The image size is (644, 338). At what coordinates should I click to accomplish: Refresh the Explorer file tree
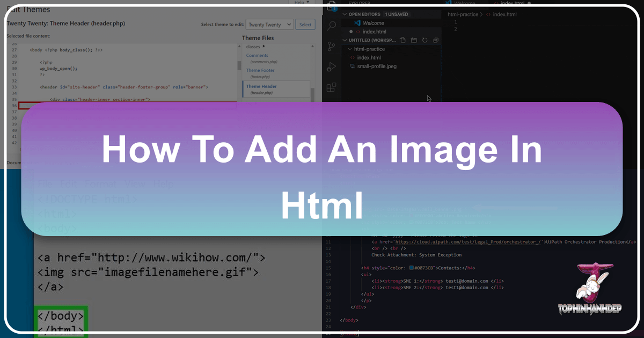point(425,40)
